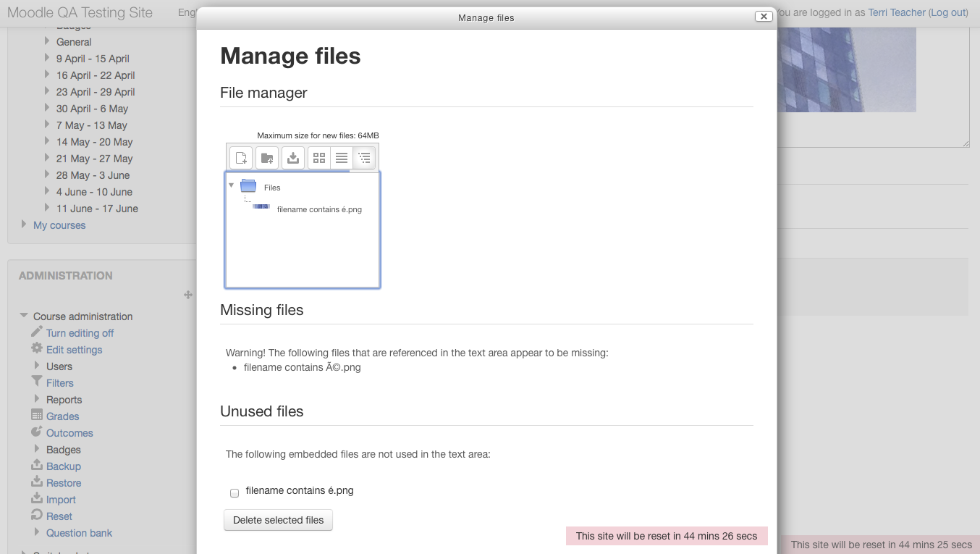Collapse the Course administration node
Viewport: 980px width, 554px height.
coord(24,316)
